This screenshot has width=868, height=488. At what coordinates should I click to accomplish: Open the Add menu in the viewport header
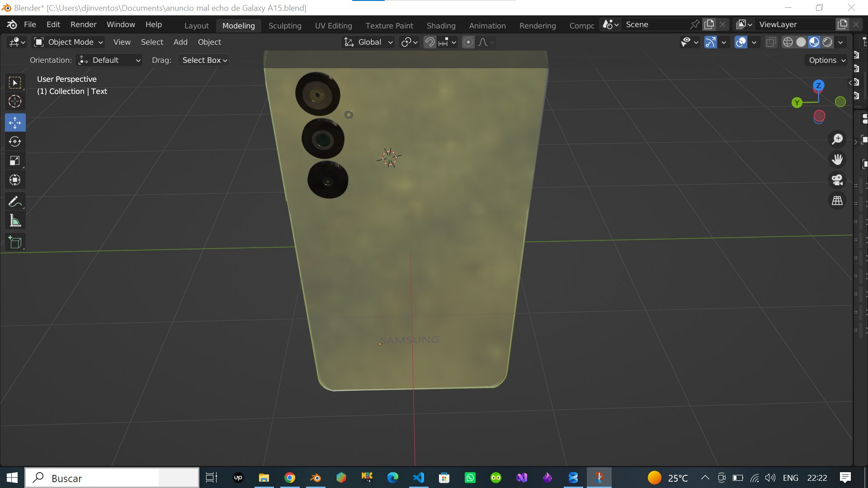click(x=180, y=42)
